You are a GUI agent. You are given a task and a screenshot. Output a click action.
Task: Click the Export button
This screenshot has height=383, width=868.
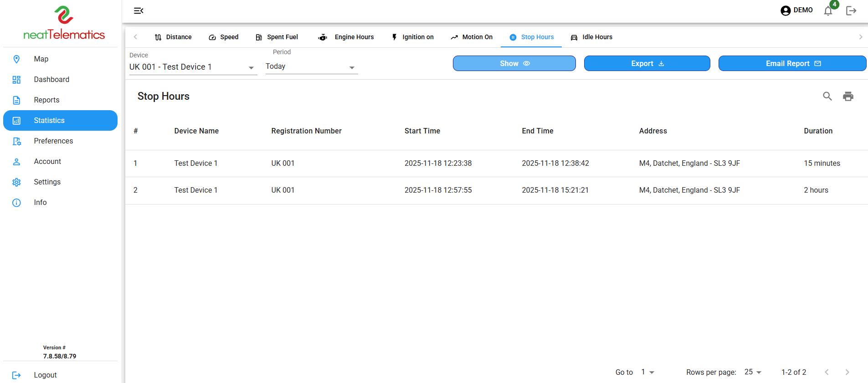click(x=647, y=63)
